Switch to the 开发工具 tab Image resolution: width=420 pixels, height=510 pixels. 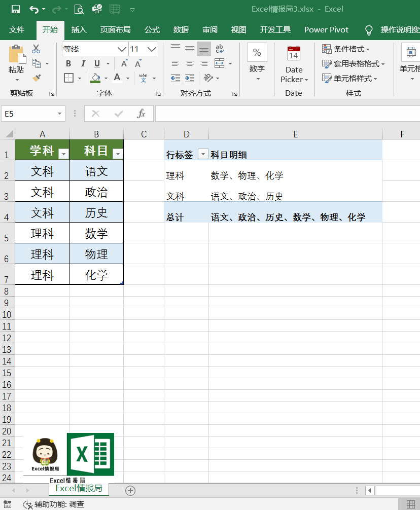[x=275, y=30]
